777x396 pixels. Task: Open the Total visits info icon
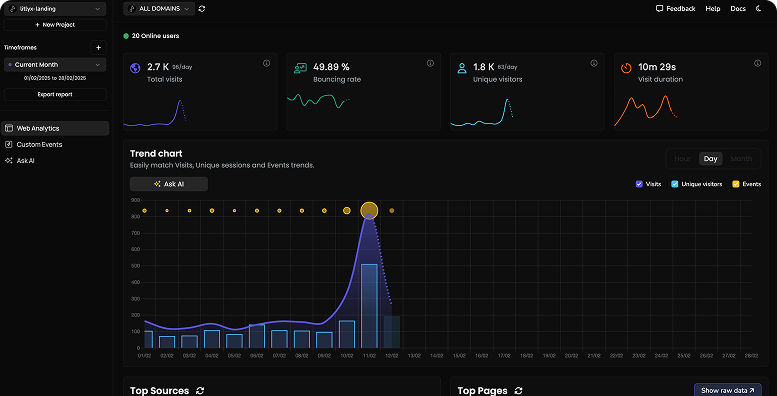(267, 63)
